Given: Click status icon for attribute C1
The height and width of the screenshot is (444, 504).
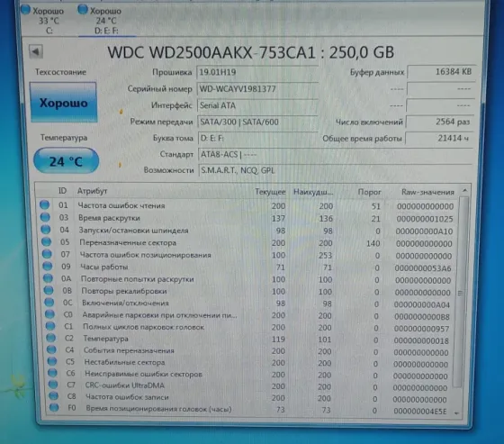Looking at the screenshot, I should pyautogui.click(x=50, y=326).
